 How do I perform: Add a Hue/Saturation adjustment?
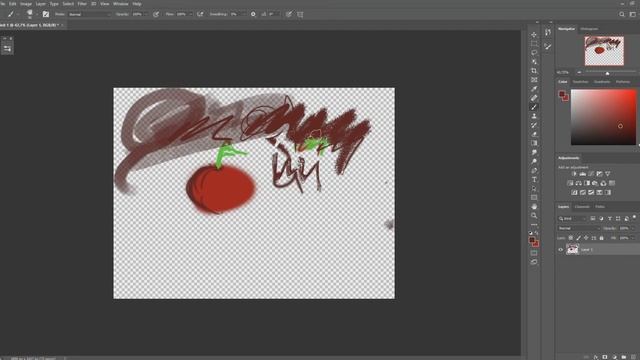coord(570,183)
